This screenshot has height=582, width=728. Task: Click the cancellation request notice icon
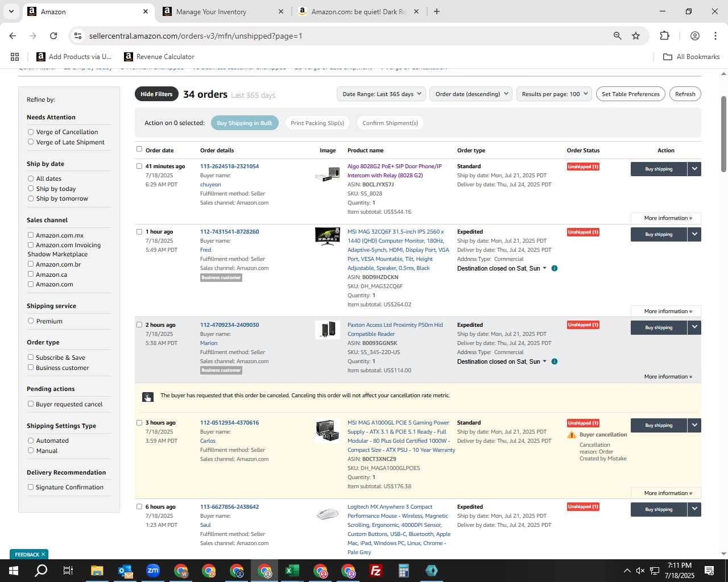tap(147, 397)
